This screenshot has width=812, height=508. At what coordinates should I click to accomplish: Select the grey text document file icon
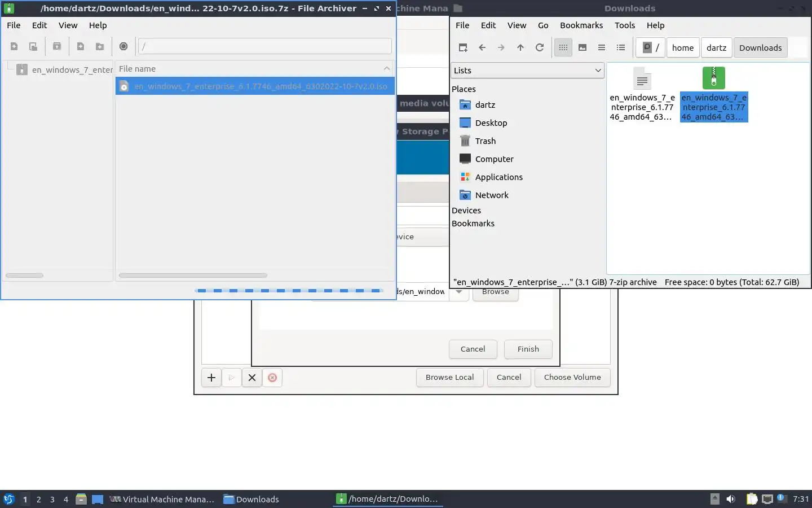point(642,78)
